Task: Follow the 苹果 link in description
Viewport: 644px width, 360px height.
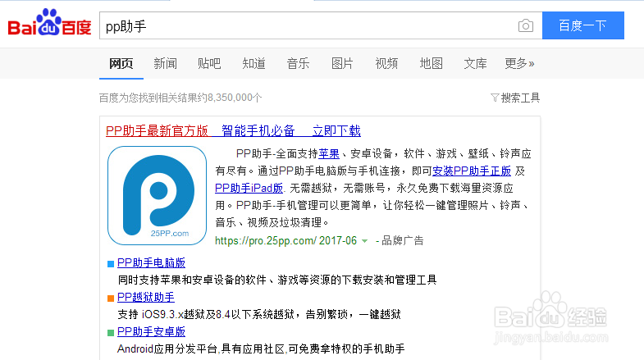Action: pyautogui.click(x=329, y=154)
